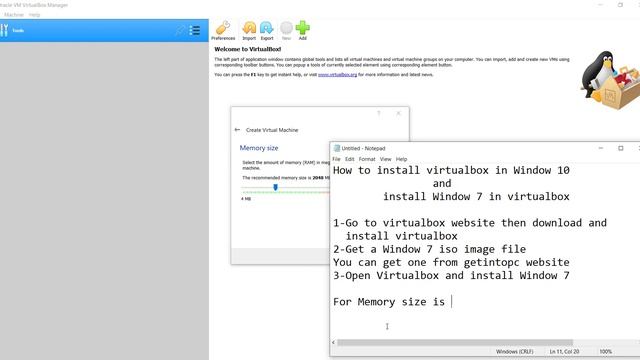Click the 'Welcome to VirtualBox!' heading
The height and width of the screenshot is (360, 640).
[x=248, y=49]
